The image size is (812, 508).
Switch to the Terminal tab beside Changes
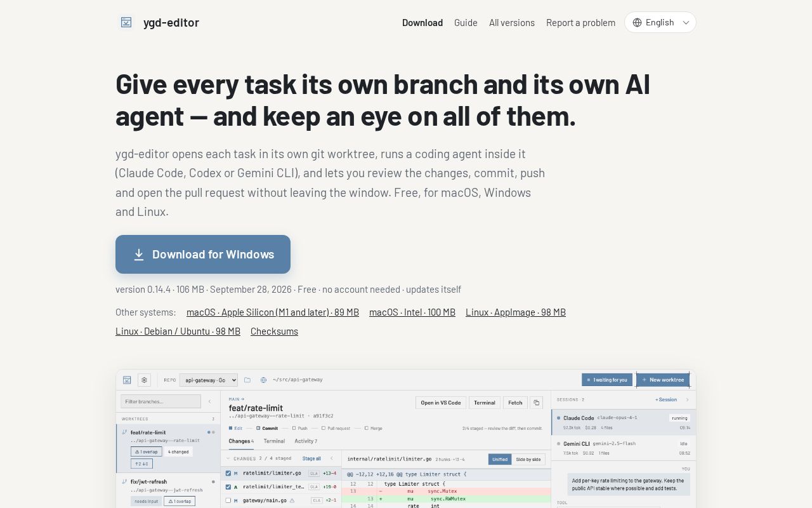[274, 441]
